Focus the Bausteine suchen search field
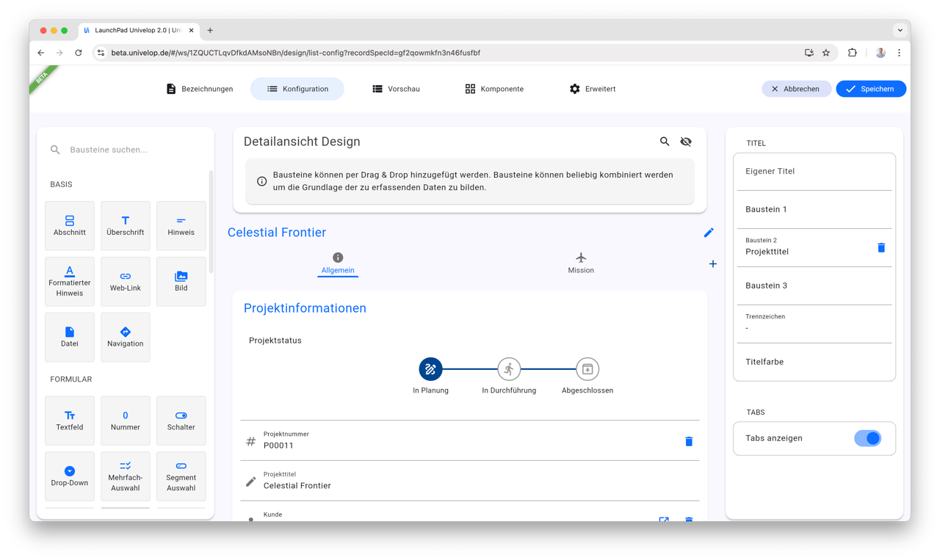This screenshot has width=940, height=560. click(x=125, y=150)
